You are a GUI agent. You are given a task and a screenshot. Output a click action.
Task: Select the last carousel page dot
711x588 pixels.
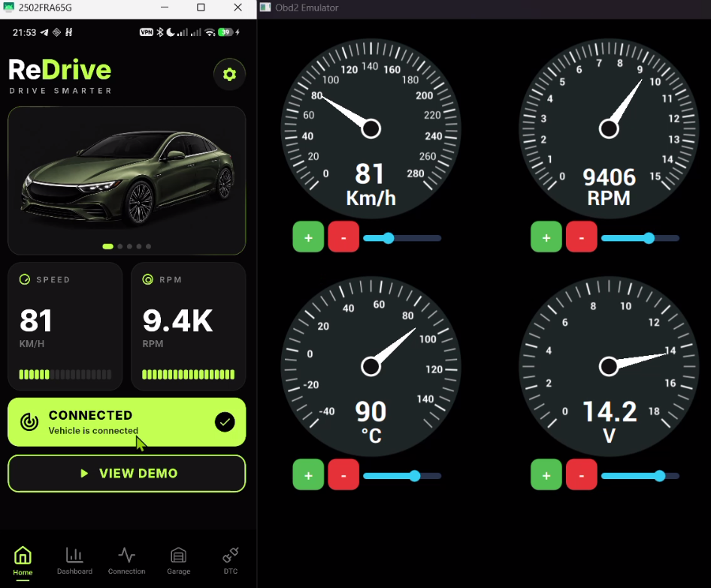pyautogui.click(x=148, y=246)
